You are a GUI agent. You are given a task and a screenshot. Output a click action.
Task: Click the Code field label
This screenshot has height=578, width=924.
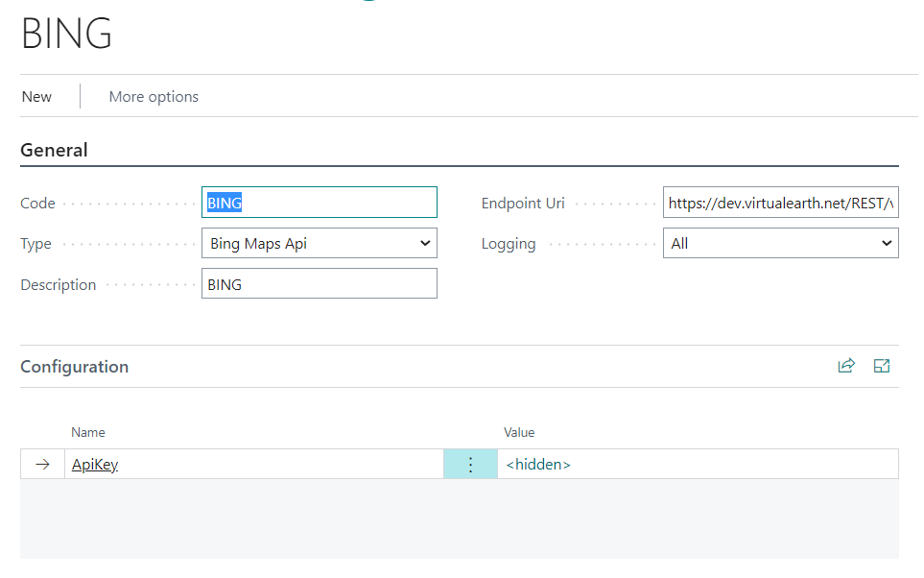pos(37,204)
